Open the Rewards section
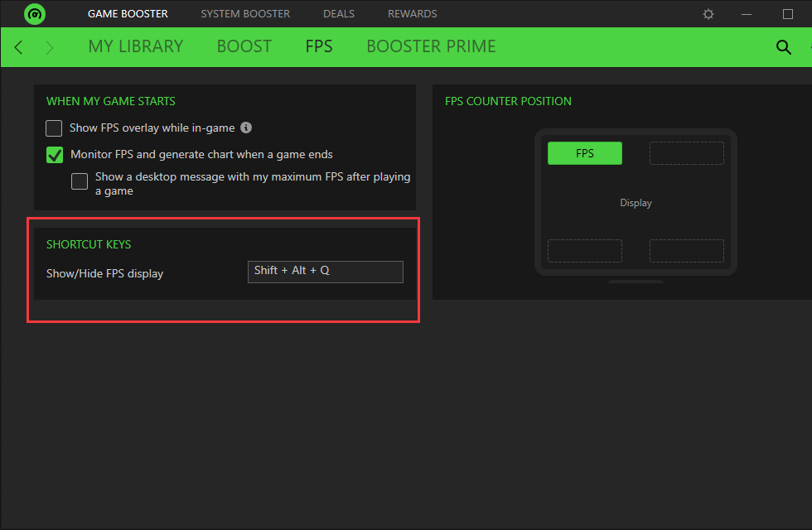This screenshot has width=812, height=530. point(413,14)
